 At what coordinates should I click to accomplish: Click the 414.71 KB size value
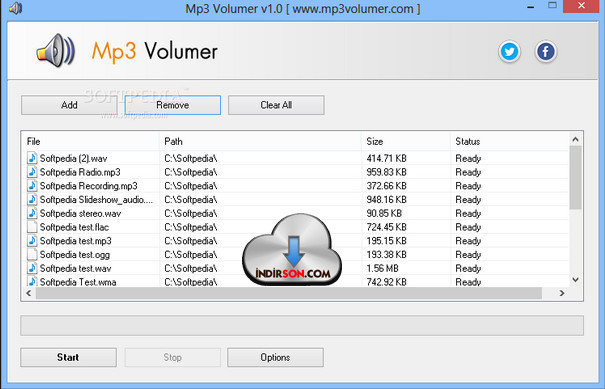pyautogui.click(x=386, y=158)
